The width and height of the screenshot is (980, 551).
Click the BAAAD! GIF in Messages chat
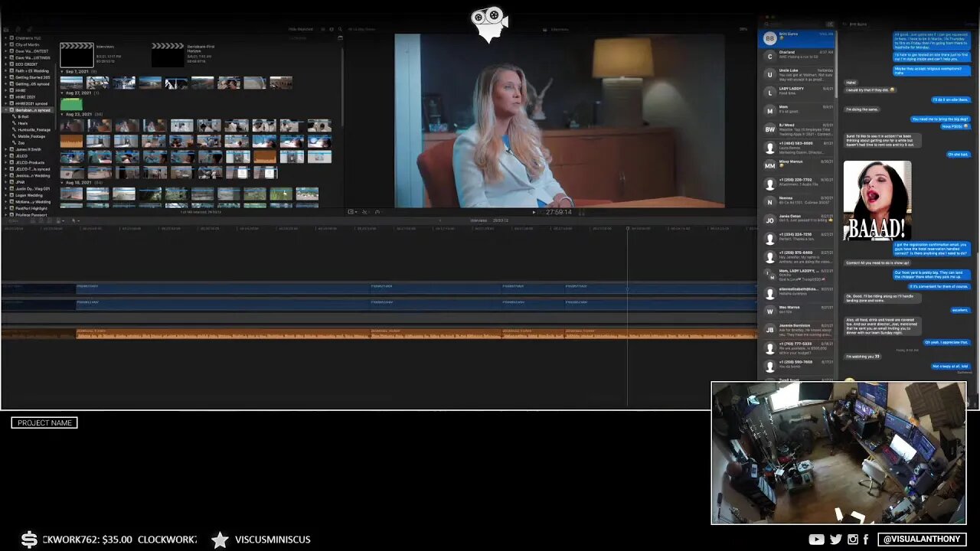click(x=877, y=201)
